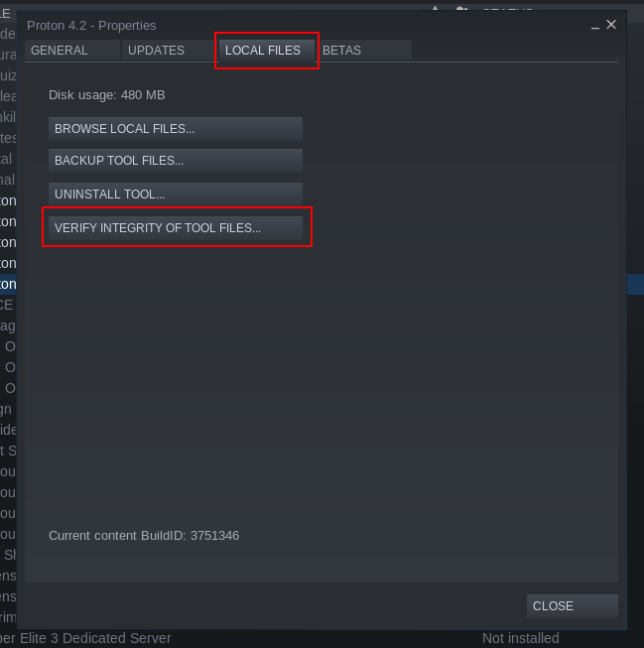Image resolution: width=644 pixels, height=648 pixels.
Task: Click BACKUP TOOL FILES button
Action: (x=176, y=161)
